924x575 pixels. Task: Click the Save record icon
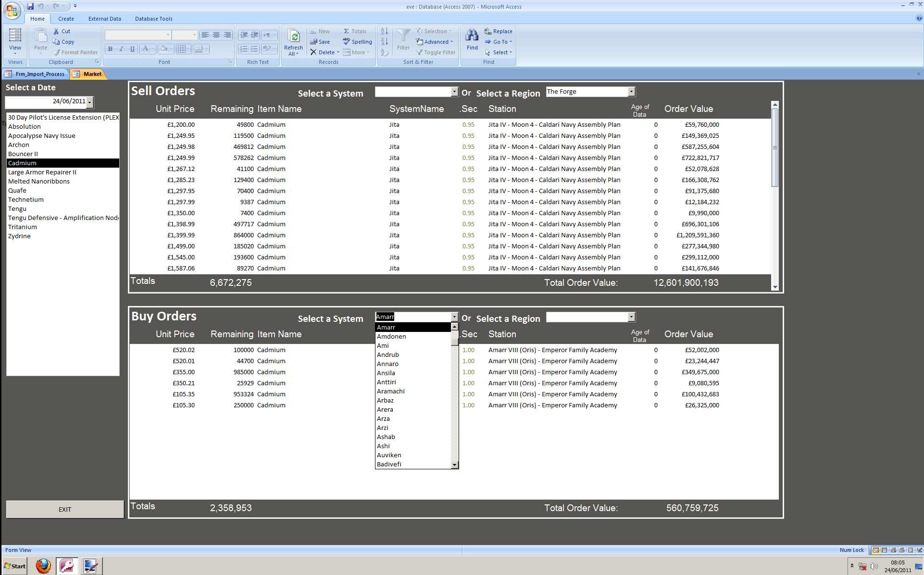(x=313, y=42)
